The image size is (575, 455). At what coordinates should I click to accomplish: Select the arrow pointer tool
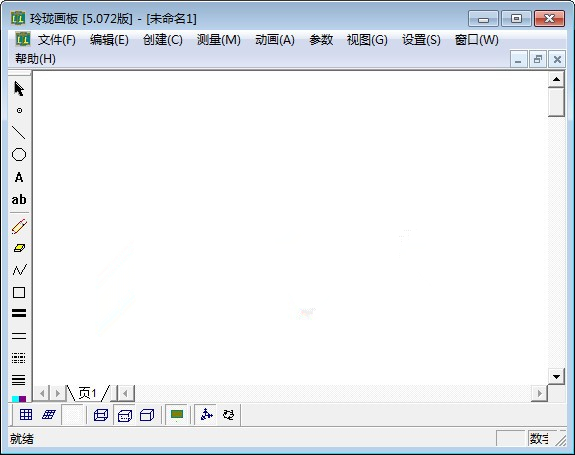(x=19, y=89)
